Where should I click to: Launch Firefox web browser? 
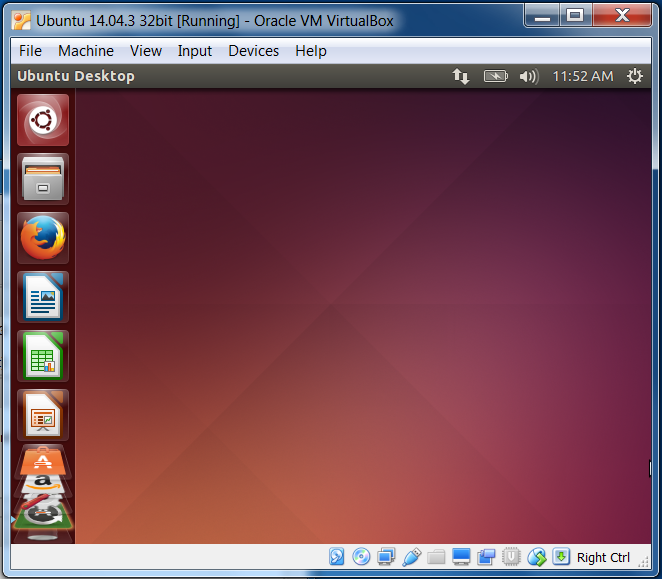43,238
